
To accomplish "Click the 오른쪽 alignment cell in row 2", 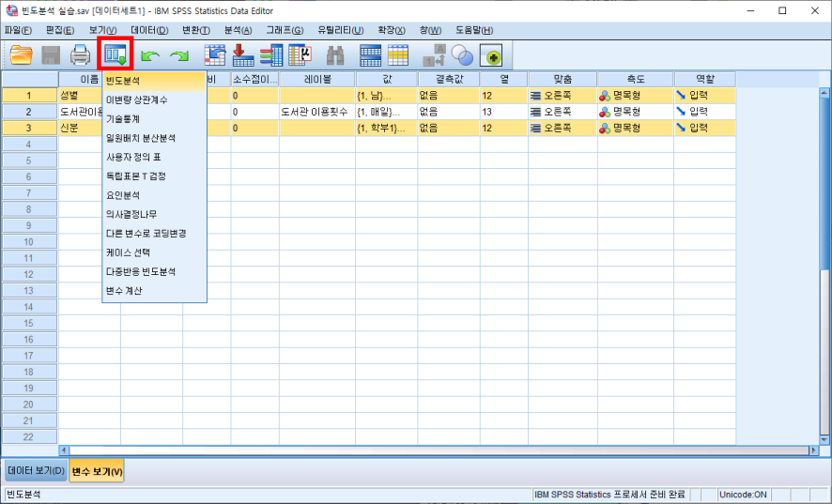I will 562,112.
